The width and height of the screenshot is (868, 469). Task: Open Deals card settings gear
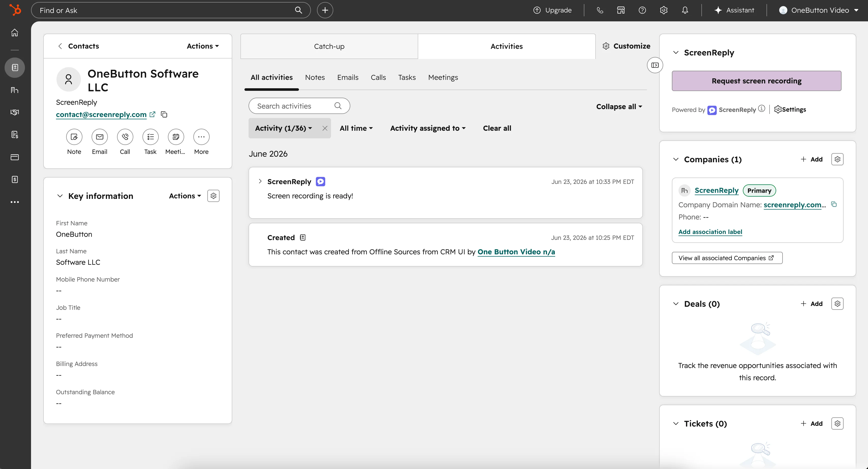[837, 304]
